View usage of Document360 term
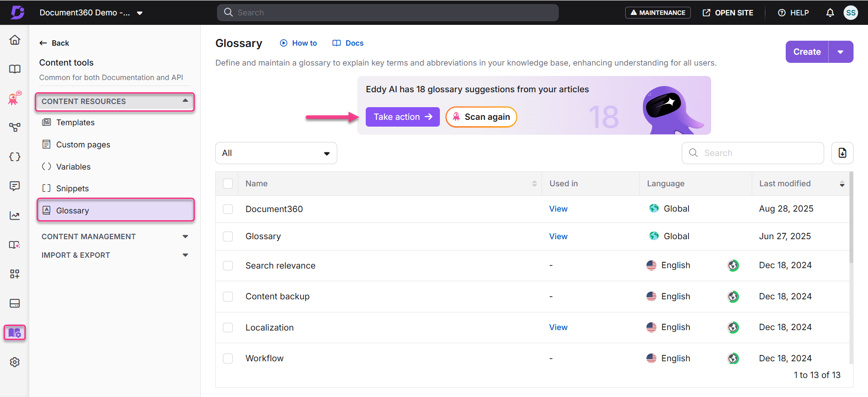Image resolution: width=868 pixels, height=397 pixels. coord(558,209)
